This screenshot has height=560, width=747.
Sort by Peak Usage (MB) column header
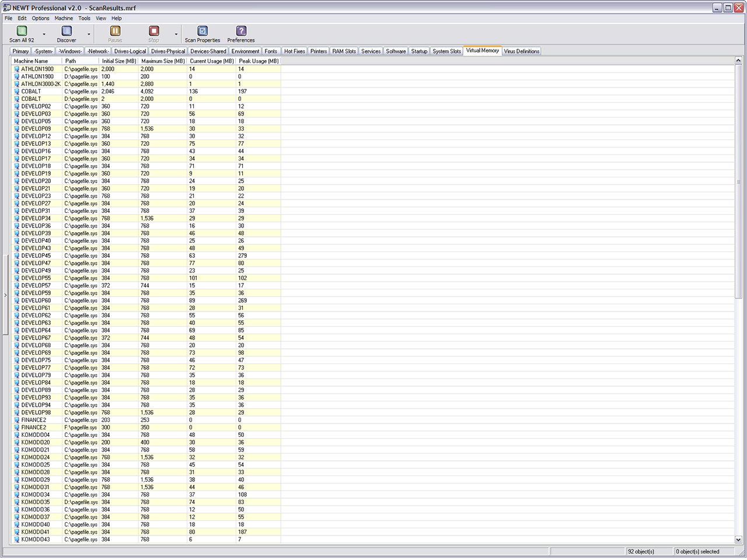(x=259, y=61)
